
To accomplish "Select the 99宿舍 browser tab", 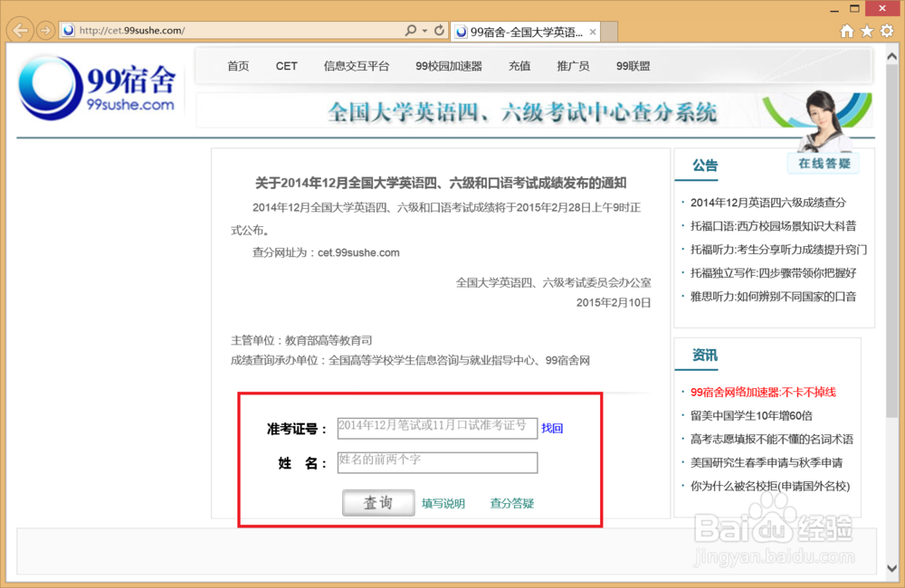I will (524, 32).
